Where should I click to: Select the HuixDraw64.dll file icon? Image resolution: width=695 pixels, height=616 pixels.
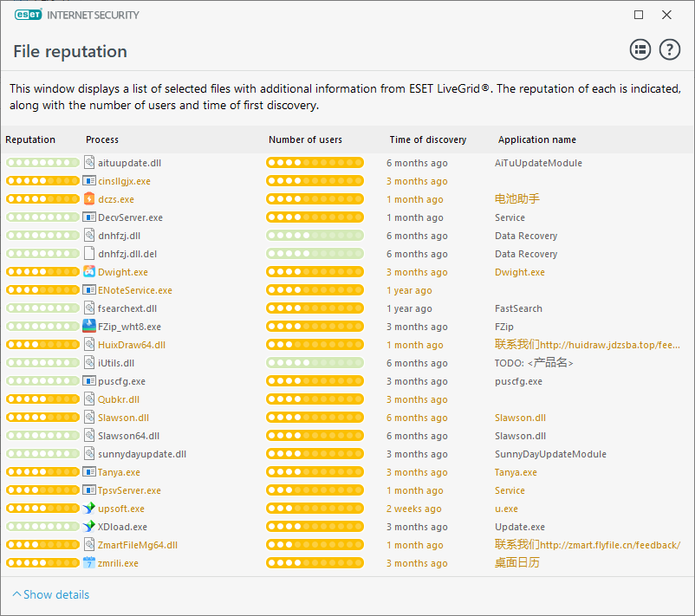[x=89, y=344]
